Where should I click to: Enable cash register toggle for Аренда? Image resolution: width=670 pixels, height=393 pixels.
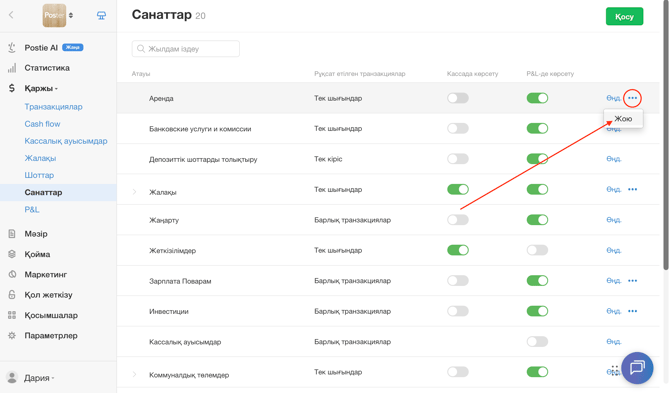(458, 98)
